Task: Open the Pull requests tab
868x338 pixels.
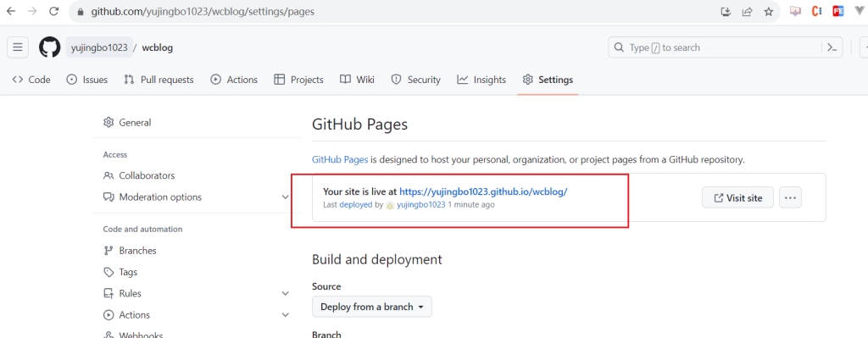Action: [159, 80]
